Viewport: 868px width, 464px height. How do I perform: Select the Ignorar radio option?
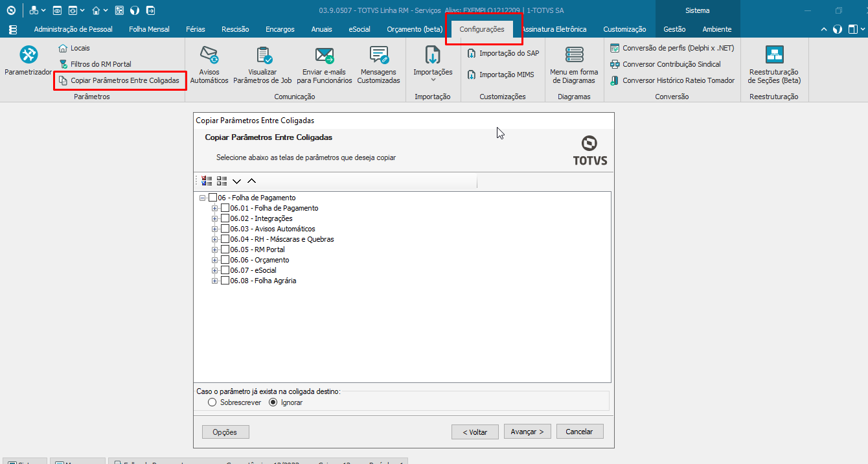pyautogui.click(x=286, y=402)
